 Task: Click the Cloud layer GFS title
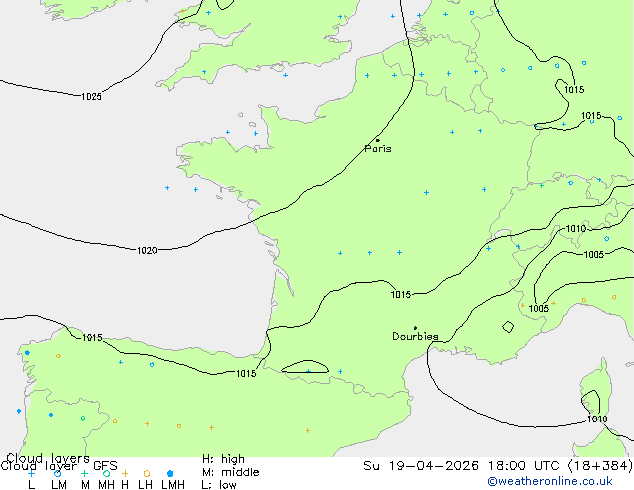point(59,466)
